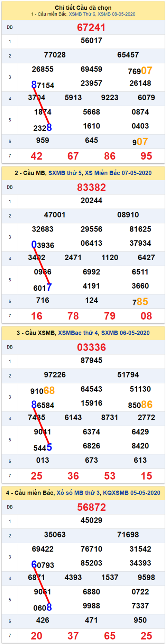Select red seventh prize number 42
The height and width of the screenshot is (644, 166).
(37, 156)
